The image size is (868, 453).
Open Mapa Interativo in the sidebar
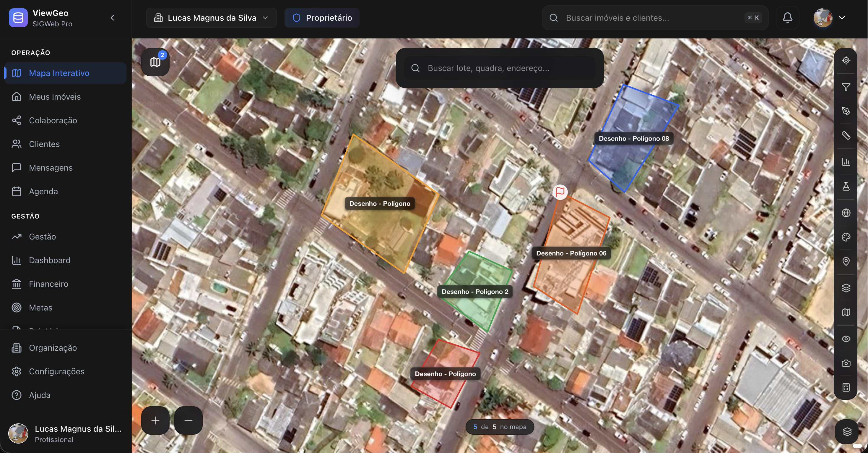(65, 73)
